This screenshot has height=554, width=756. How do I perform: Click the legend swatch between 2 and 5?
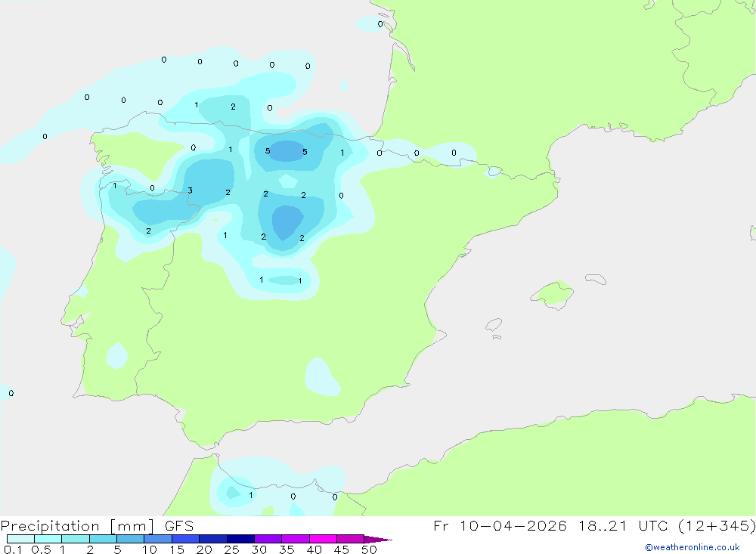pyautogui.click(x=103, y=539)
